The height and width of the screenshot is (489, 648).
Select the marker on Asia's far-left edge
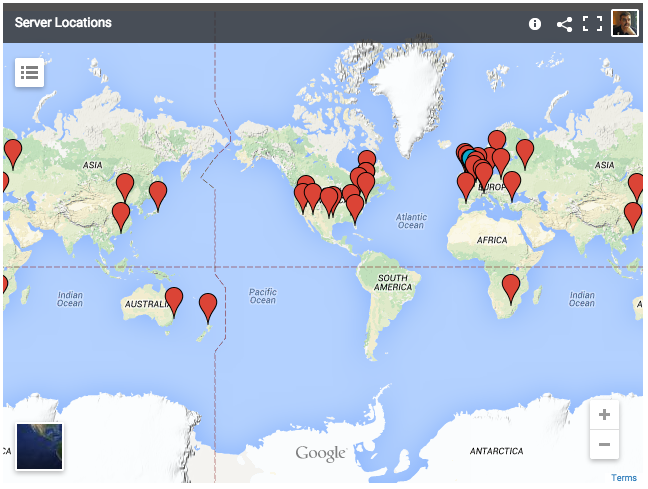[x=13, y=152]
